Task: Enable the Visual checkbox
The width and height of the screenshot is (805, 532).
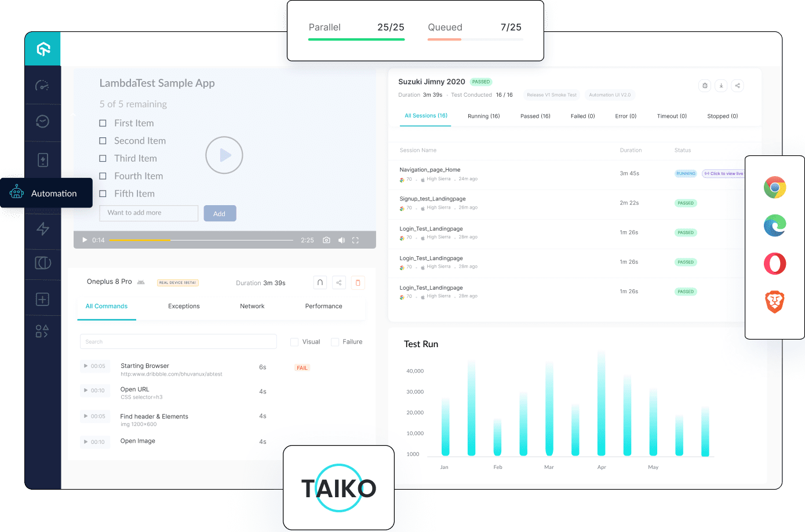Action: 294,342
